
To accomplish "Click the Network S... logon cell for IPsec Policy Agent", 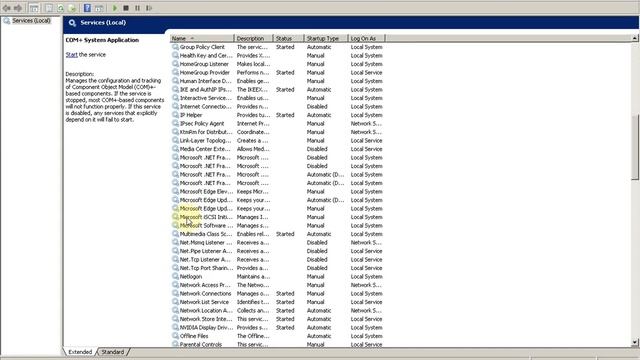I will tap(366, 123).
